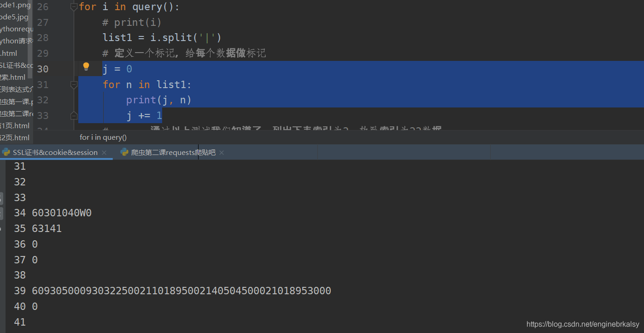Place cursor in 'for i in query():' line

click(x=129, y=7)
